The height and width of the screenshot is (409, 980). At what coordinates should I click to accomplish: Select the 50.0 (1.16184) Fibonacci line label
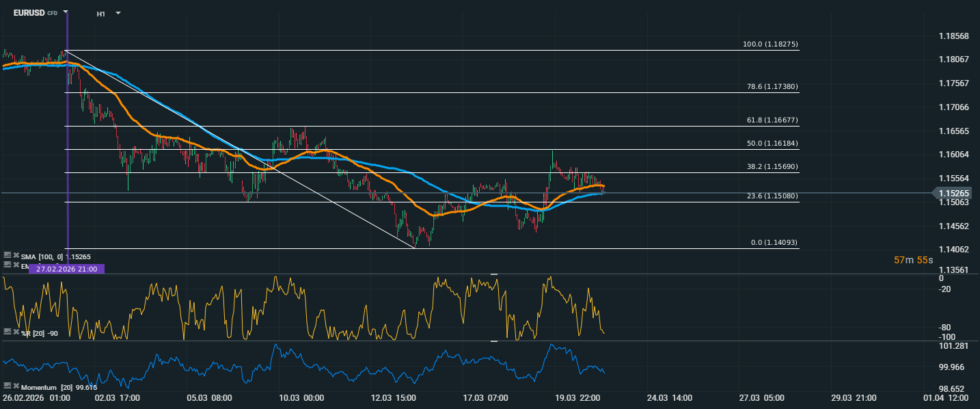(x=770, y=144)
